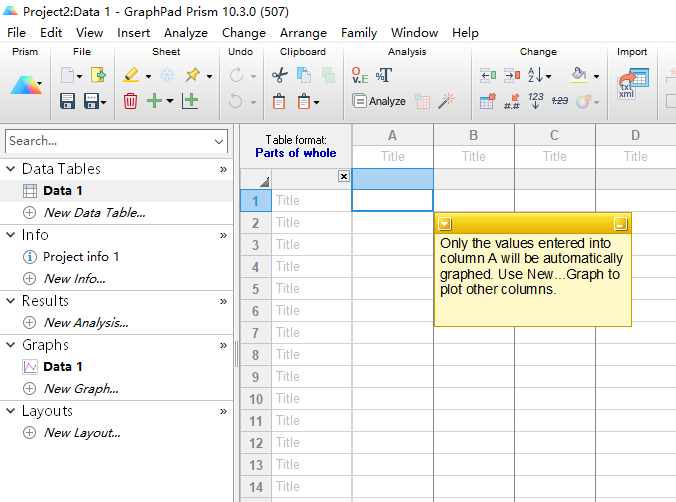Collapse the Data Tables section
676x502 pixels.
coord(11,169)
